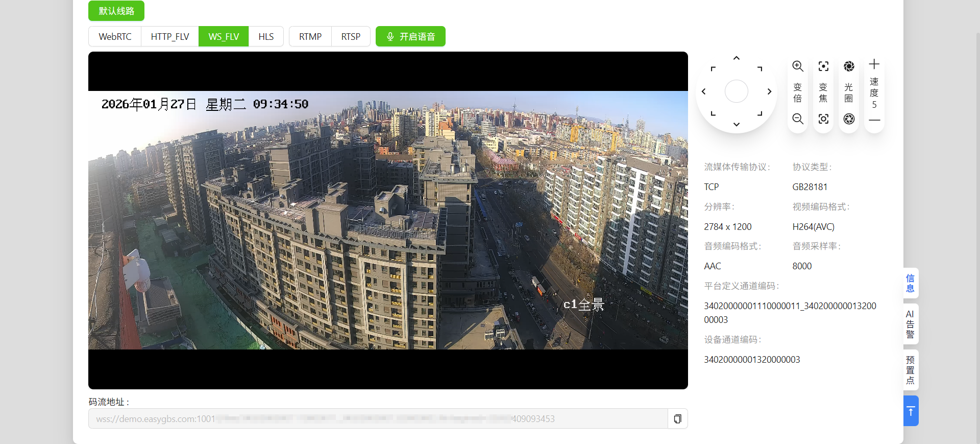Open the 预置点 side tab

point(911,370)
